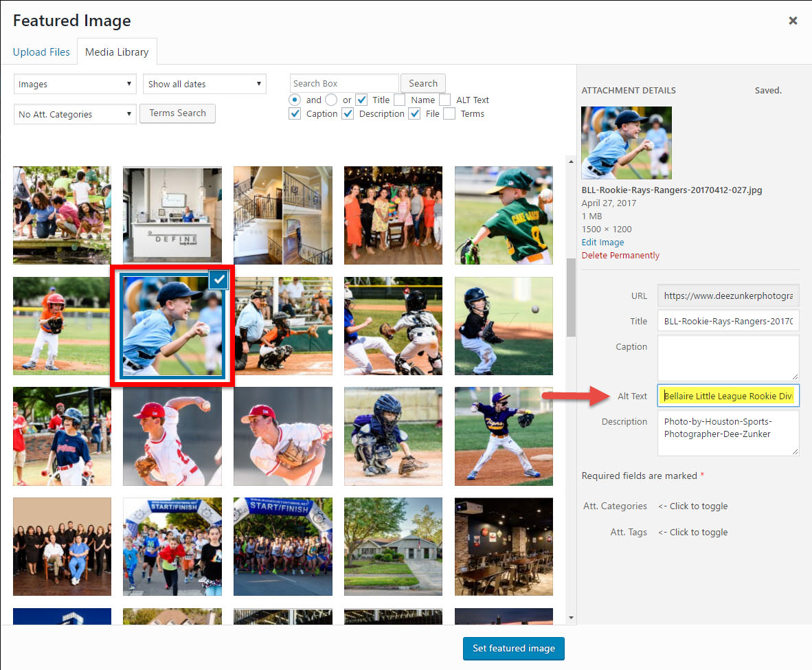812x670 pixels.
Task: Click the Title field in attachment details
Action: [x=728, y=322]
